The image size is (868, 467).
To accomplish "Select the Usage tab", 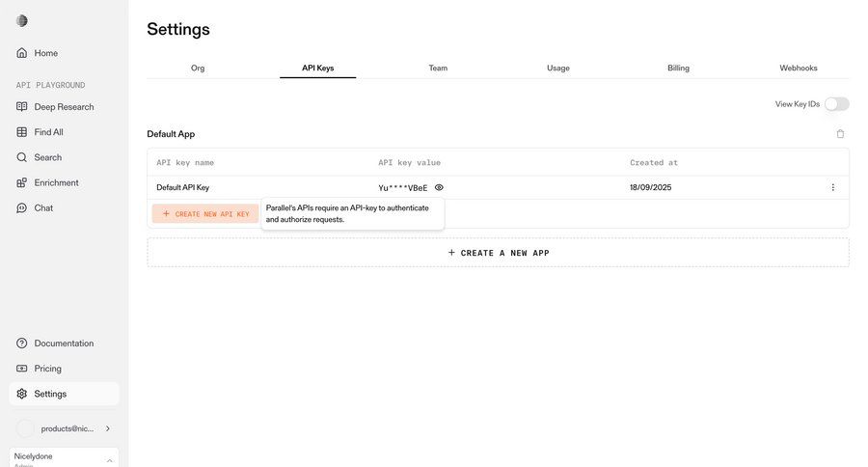I will (x=557, y=69).
